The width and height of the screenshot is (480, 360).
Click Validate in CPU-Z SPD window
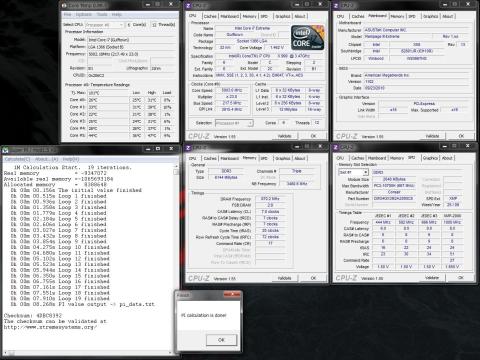[x=432, y=278]
